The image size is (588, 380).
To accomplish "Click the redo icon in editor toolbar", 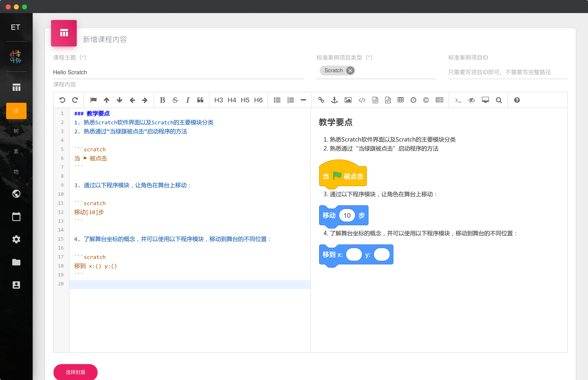I will pos(75,100).
